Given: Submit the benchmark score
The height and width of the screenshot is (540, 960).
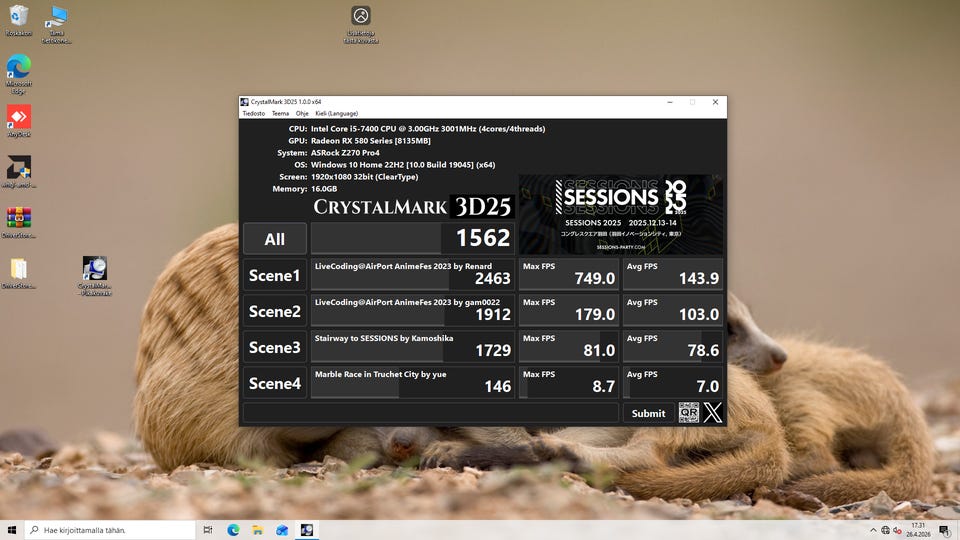Looking at the screenshot, I should click(648, 413).
